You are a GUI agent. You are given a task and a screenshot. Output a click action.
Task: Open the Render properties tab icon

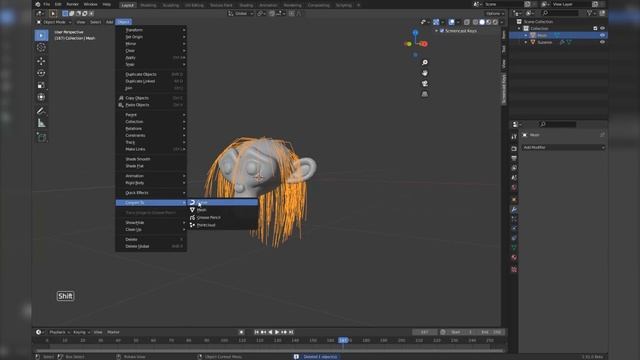(x=514, y=149)
